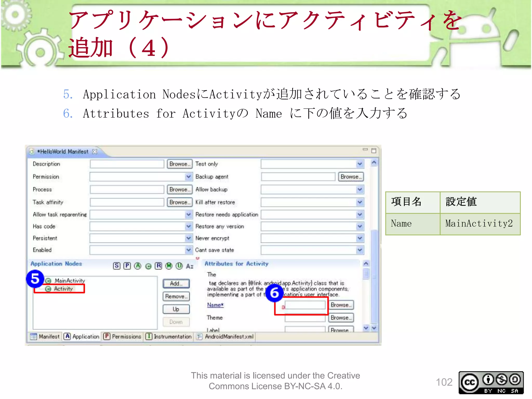
Task: Close the HelloWorld Manifest editor tab
Action: (x=95, y=151)
